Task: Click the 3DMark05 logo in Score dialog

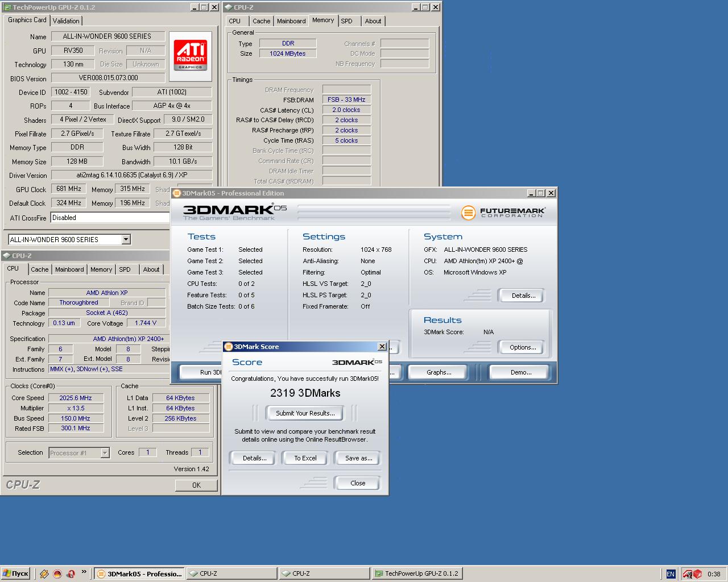Action: (357, 362)
